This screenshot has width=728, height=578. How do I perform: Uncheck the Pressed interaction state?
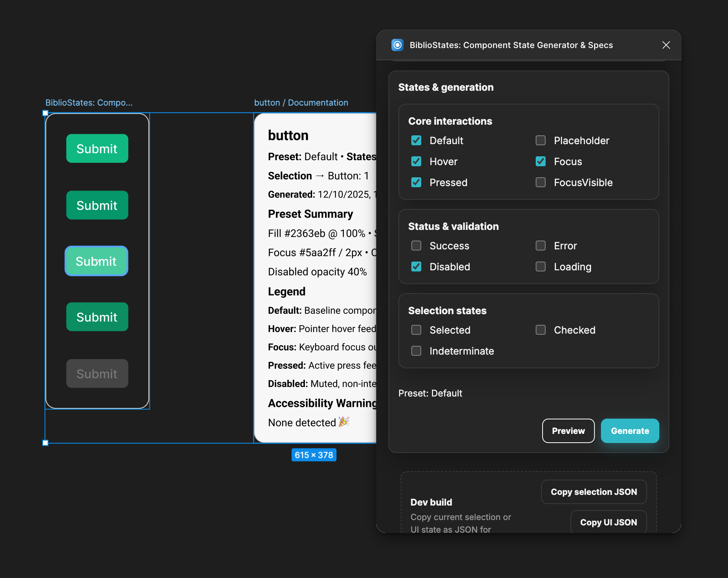click(416, 182)
